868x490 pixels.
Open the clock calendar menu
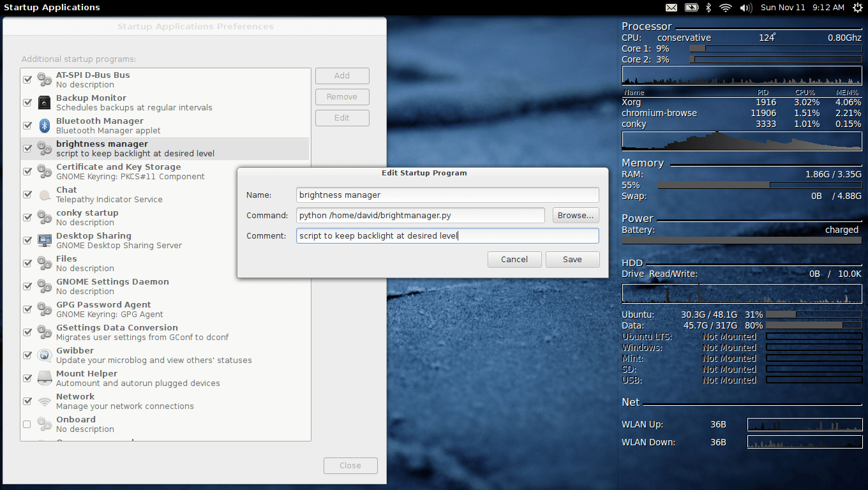tap(802, 8)
